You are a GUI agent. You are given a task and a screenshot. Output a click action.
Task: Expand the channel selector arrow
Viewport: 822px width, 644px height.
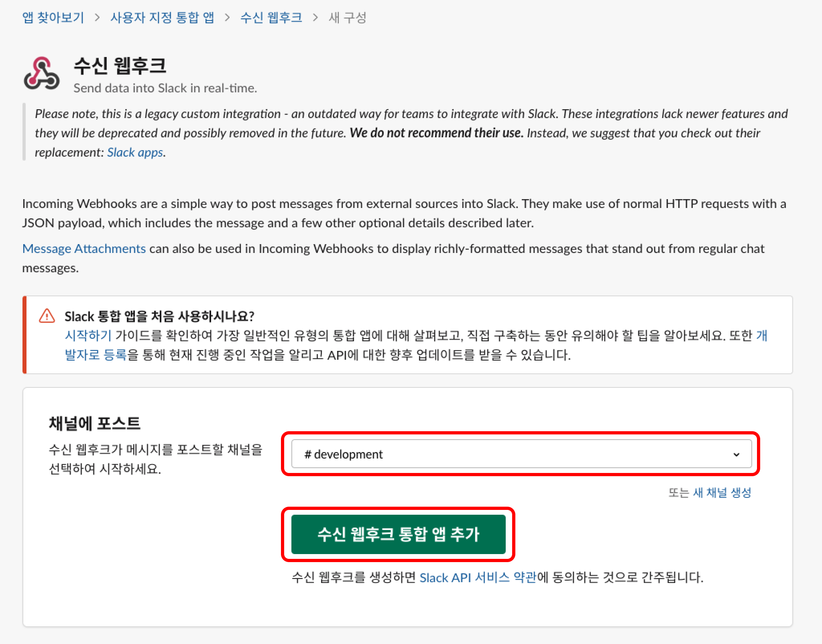coord(736,454)
